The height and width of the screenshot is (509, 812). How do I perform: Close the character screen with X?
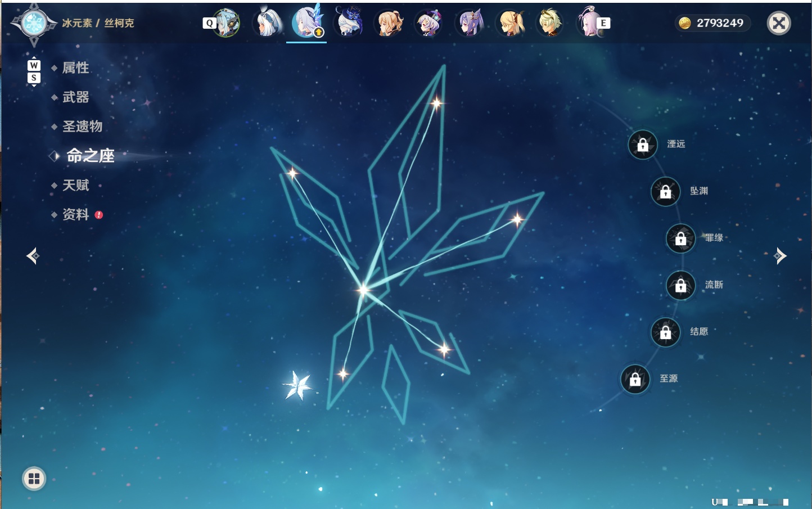click(x=779, y=23)
